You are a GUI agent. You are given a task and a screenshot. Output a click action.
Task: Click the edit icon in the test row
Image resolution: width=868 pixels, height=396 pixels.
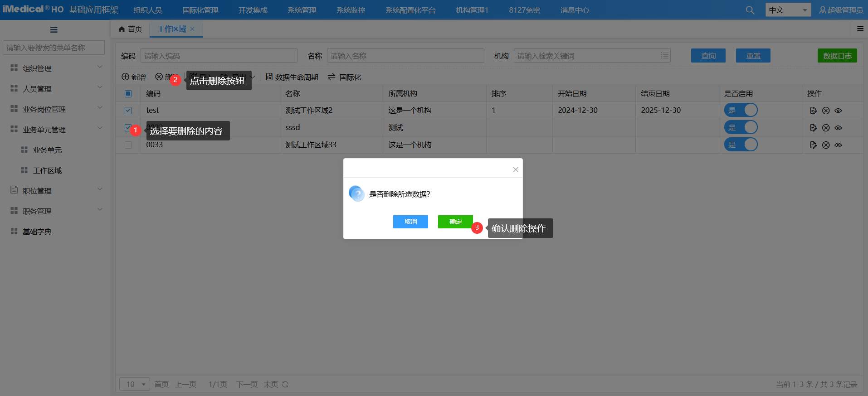pyautogui.click(x=813, y=111)
